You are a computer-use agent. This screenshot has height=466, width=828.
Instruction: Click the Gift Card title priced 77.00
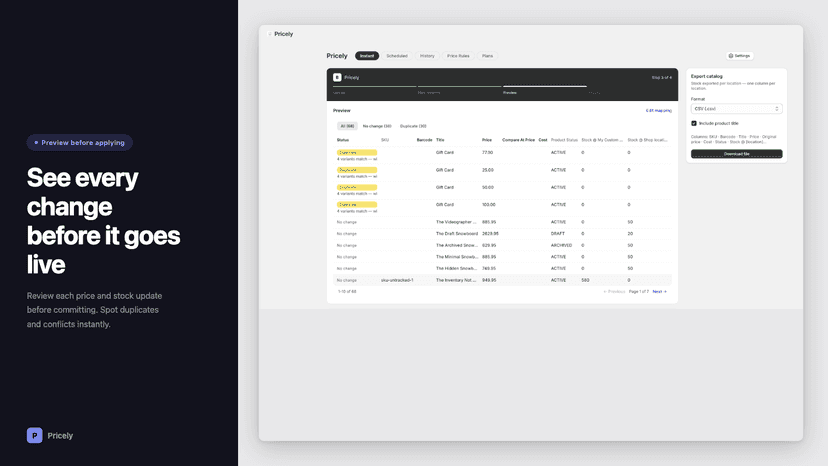pos(445,153)
